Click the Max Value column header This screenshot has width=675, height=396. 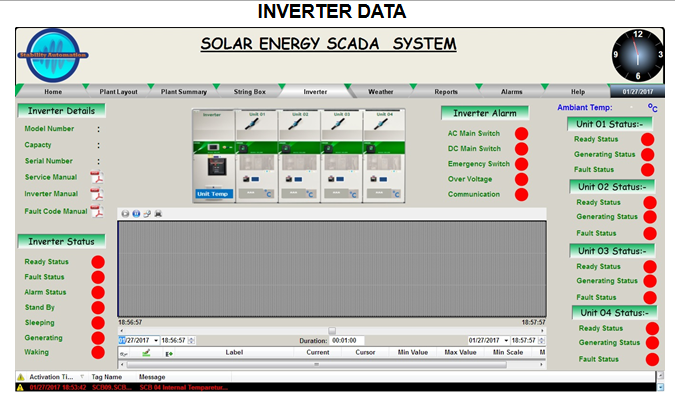[460, 353]
